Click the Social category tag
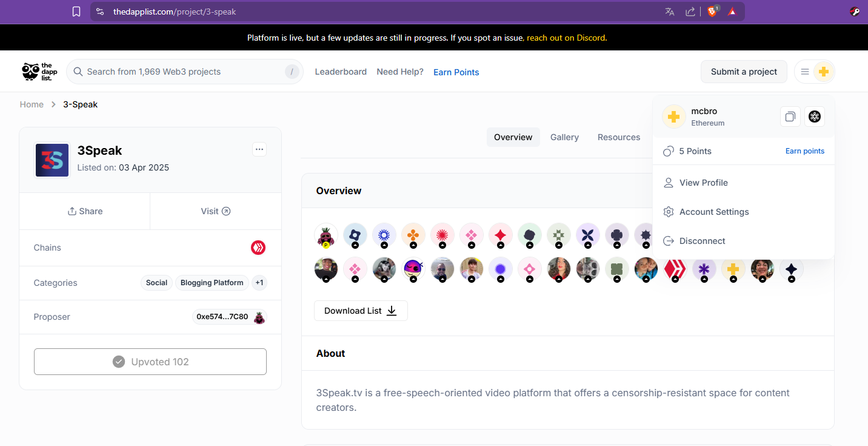This screenshot has height=446, width=868. (x=156, y=283)
